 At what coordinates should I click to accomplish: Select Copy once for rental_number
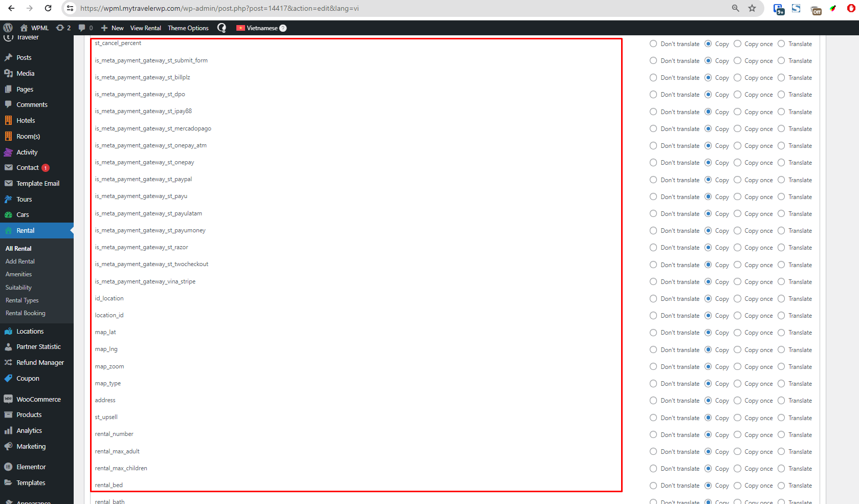tap(737, 435)
